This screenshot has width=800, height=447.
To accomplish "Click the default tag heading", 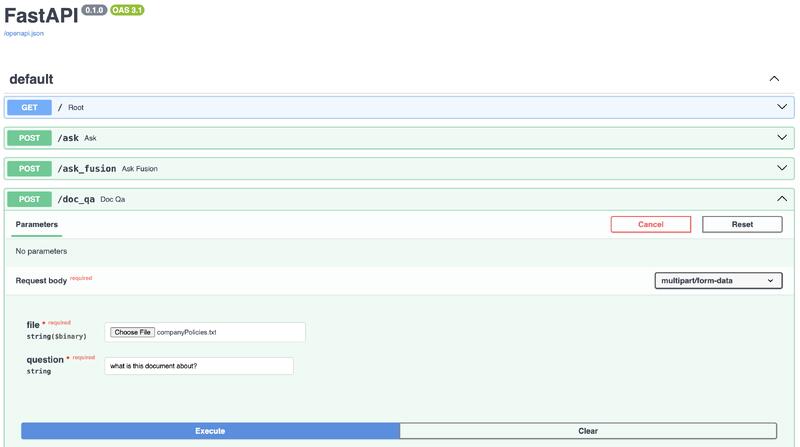I will pos(31,79).
